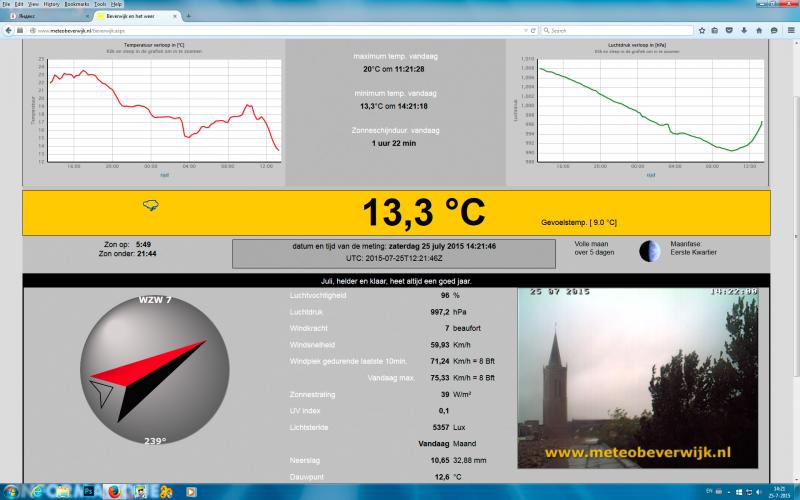Image resolution: width=800 pixels, height=500 pixels.
Task: Open the Help menu
Action: 116,4
